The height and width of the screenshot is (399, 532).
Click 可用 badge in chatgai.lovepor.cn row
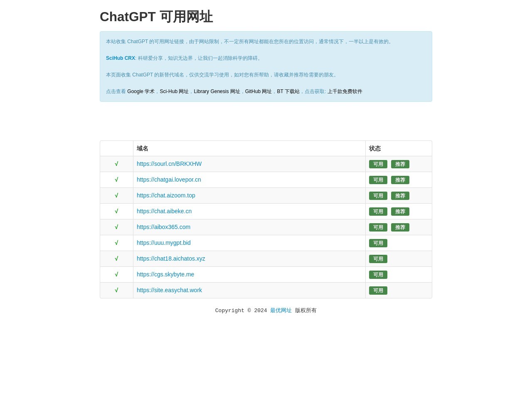tap(378, 180)
